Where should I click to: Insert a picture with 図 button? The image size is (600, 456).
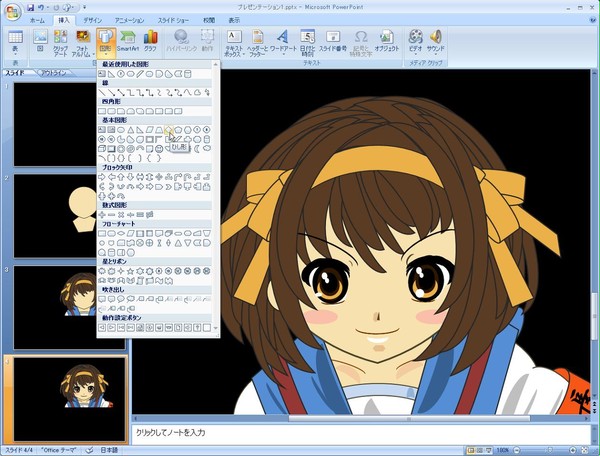point(40,41)
